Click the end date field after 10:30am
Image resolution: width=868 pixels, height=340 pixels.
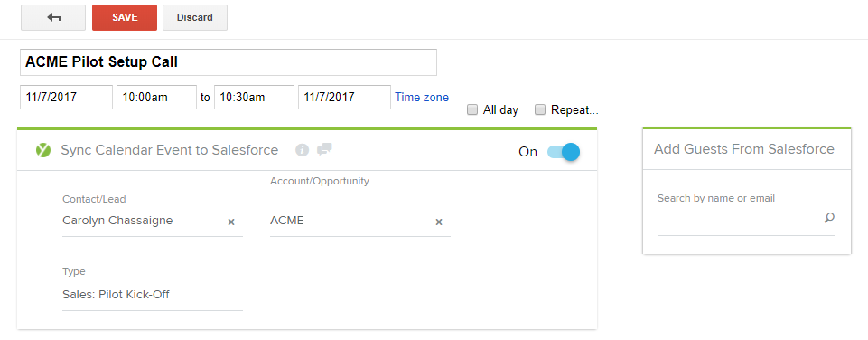344,97
